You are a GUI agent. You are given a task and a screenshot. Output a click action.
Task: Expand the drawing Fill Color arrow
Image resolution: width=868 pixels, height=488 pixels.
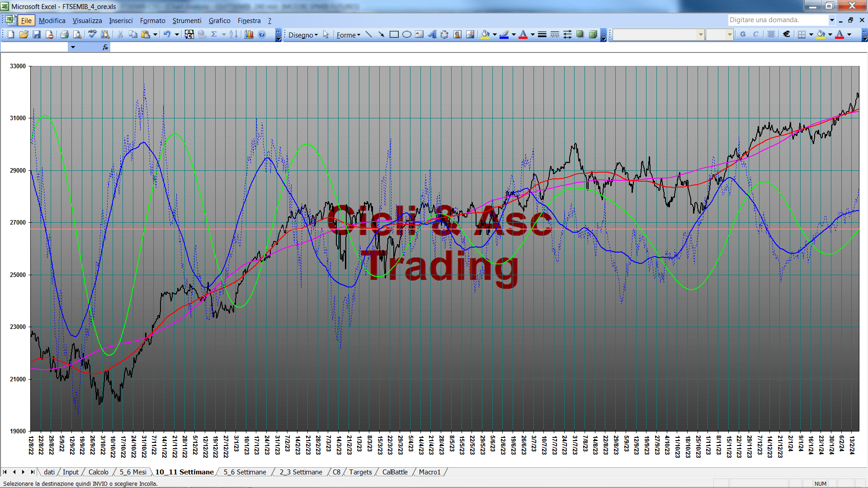(x=495, y=34)
